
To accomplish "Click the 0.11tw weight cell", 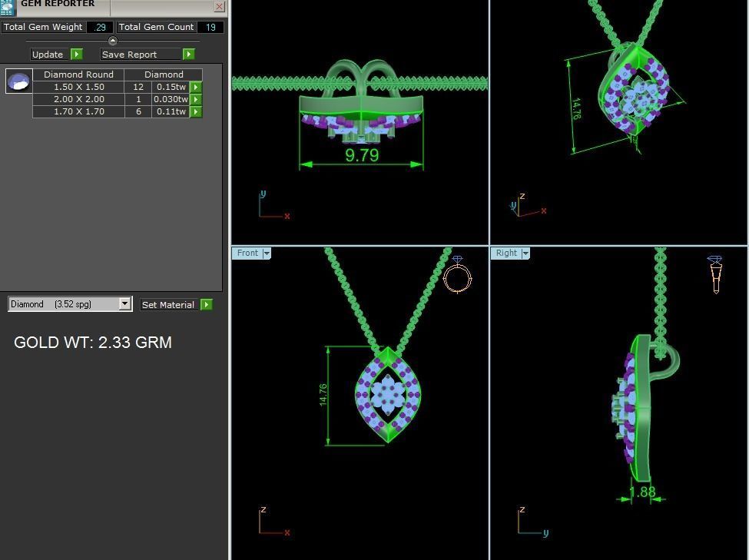I will pyautogui.click(x=171, y=112).
